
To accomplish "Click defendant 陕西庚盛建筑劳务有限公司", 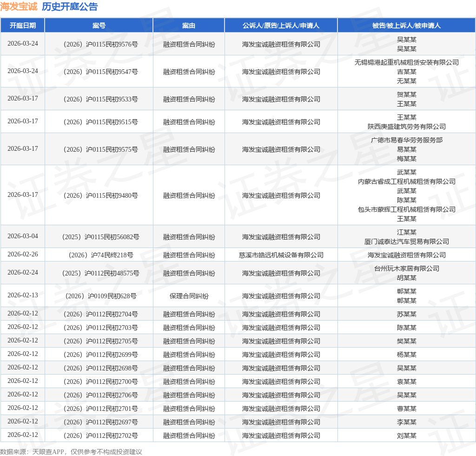I will point(406,127).
